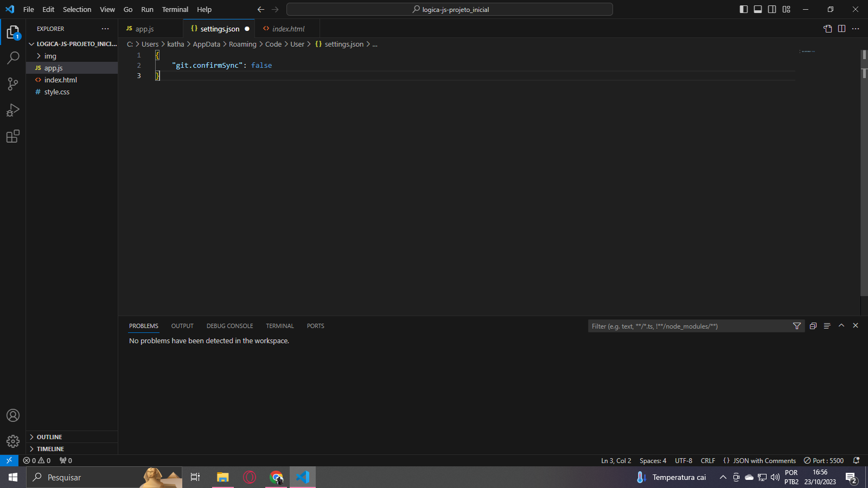This screenshot has height=488, width=868.
Task: Open index.html in the explorer
Action: click(72, 80)
